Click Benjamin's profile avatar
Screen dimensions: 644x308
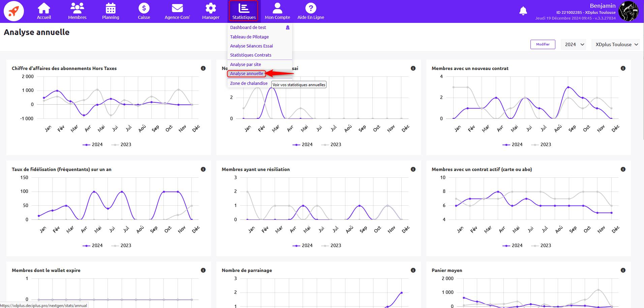(x=628, y=11)
